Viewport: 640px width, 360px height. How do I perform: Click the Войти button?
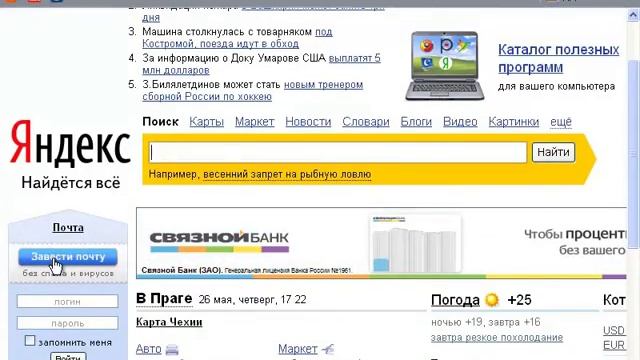(x=68, y=357)
